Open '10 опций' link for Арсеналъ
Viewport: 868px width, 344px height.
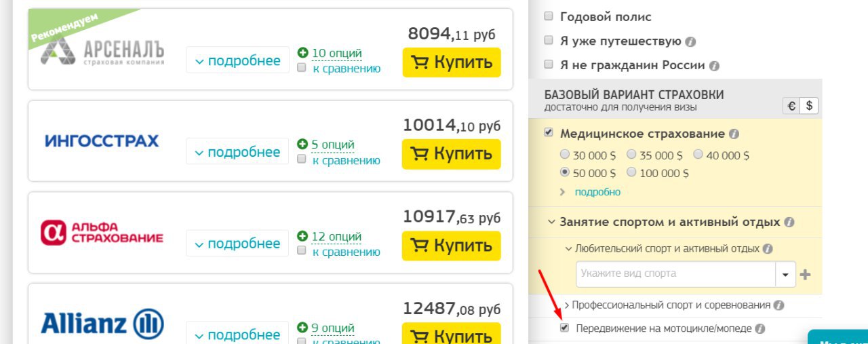pyautogui.click(x=336, y=53)
